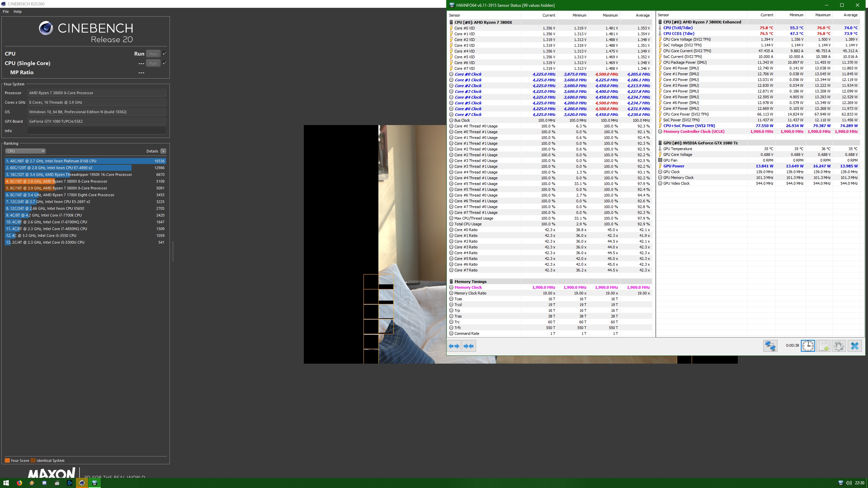The height and width of the screenshot is (488, 868).
Task: Open Media Player Classic from the taskbar
Action: pyautogui.click(x=57, y=483)
